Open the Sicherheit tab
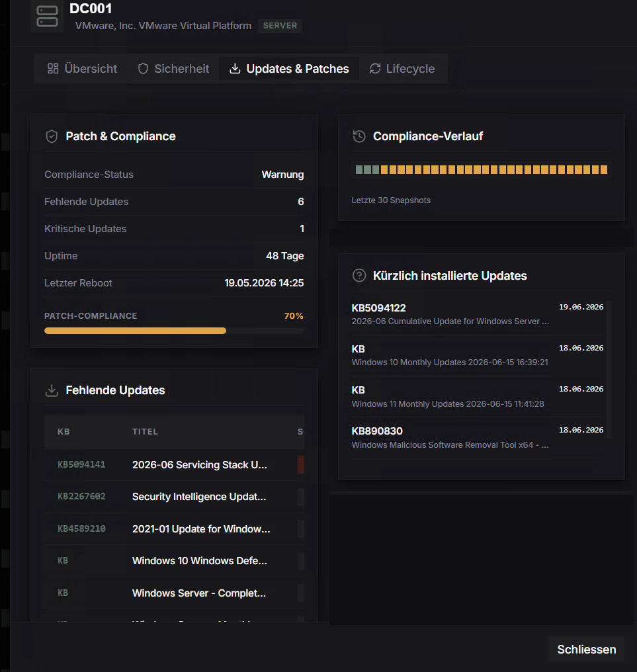The height and width of the screenshot is (672, 637). [173, 69]
